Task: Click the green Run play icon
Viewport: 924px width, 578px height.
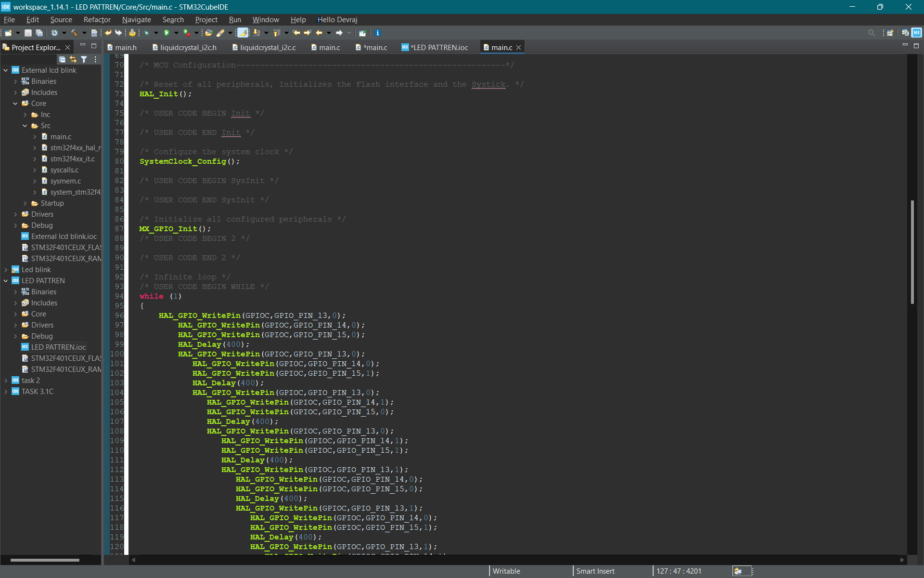Action: click(167, 33)
